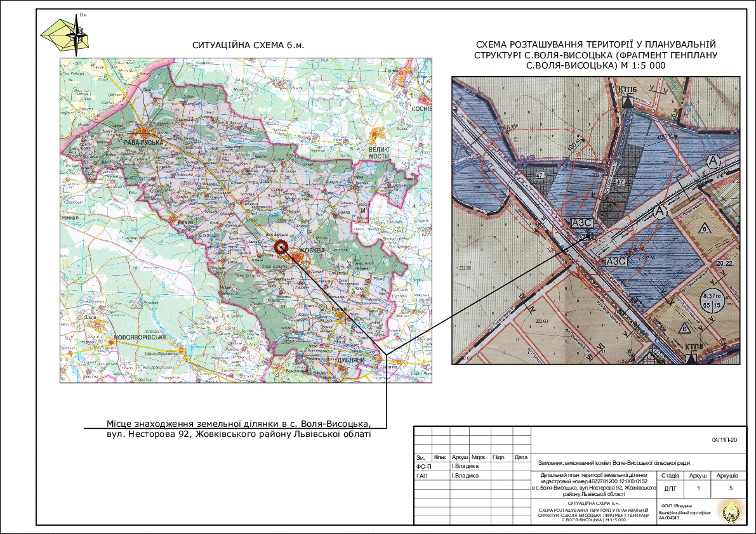
Task: Click the 8.37 га circle marker
Action: tap(712, 301)
